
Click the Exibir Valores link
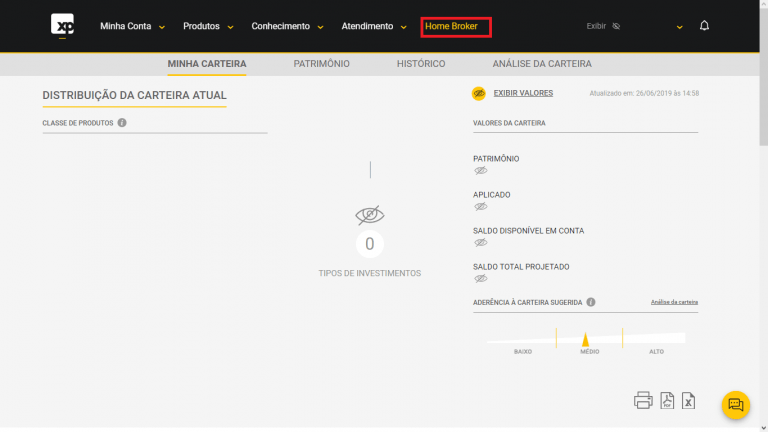coord(523,93)
